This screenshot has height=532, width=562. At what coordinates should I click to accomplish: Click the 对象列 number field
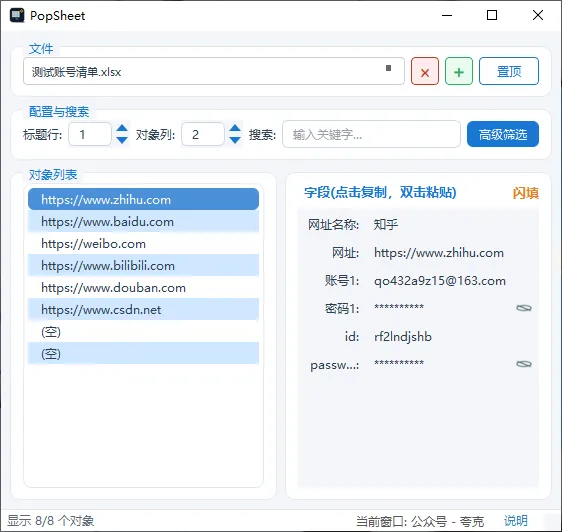click(x=203, y=134)
